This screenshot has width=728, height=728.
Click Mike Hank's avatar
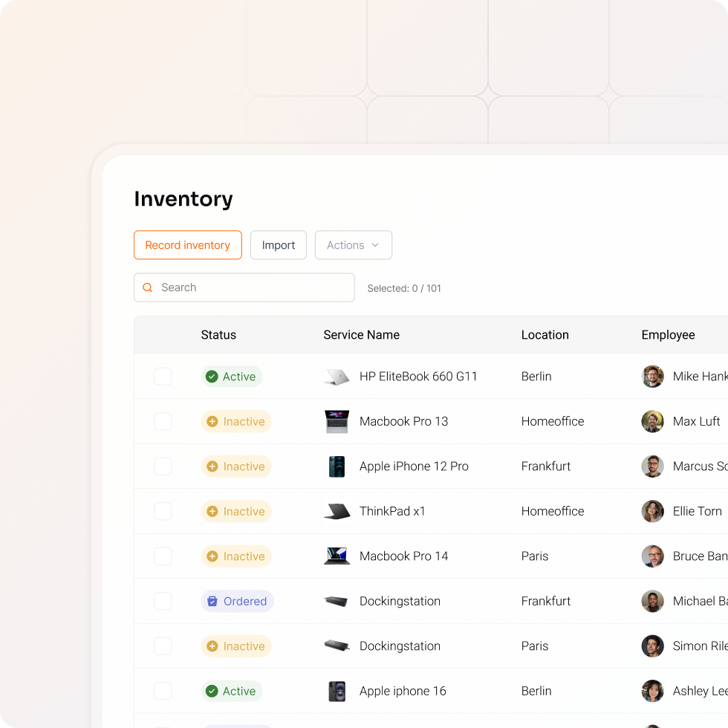pos(652,377)
